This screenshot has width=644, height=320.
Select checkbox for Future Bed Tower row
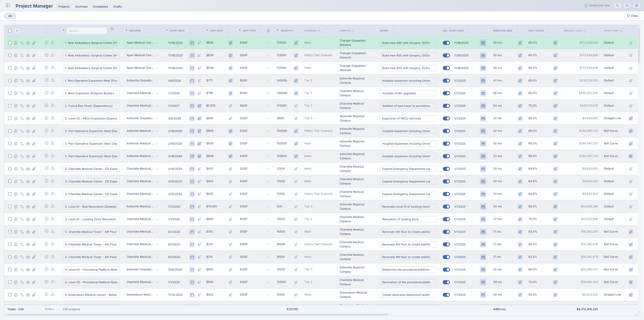click(x=10, y=106)
